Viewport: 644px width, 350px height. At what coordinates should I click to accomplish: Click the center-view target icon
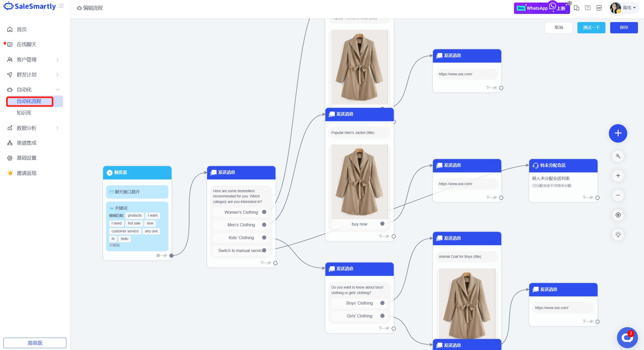click(x=618, y=215)
